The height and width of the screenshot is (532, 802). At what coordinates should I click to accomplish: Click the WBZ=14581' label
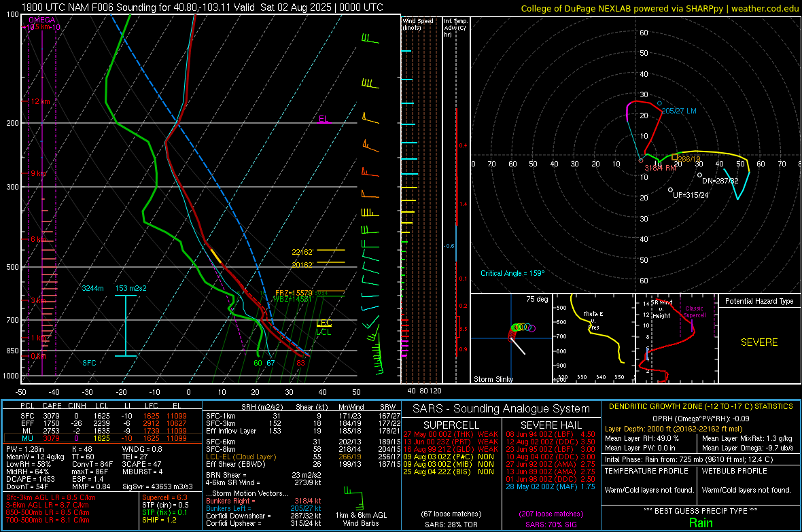[x=292, y=299]
